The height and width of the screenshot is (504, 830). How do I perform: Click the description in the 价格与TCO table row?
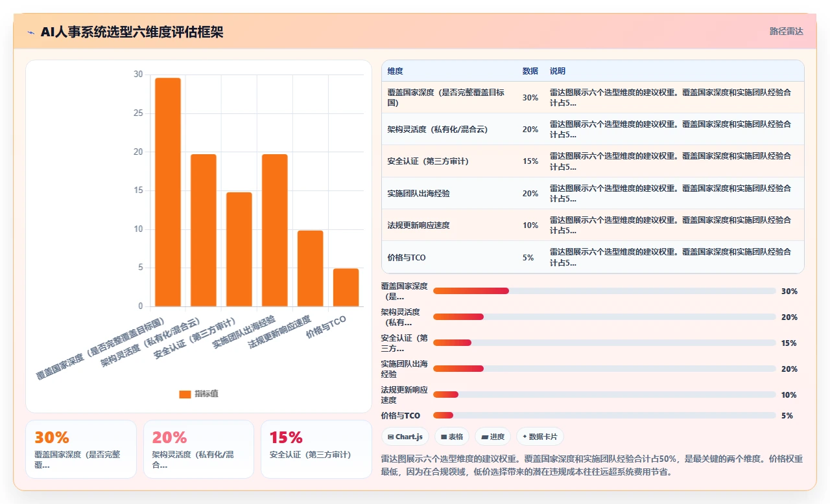[x=670, y=257]
